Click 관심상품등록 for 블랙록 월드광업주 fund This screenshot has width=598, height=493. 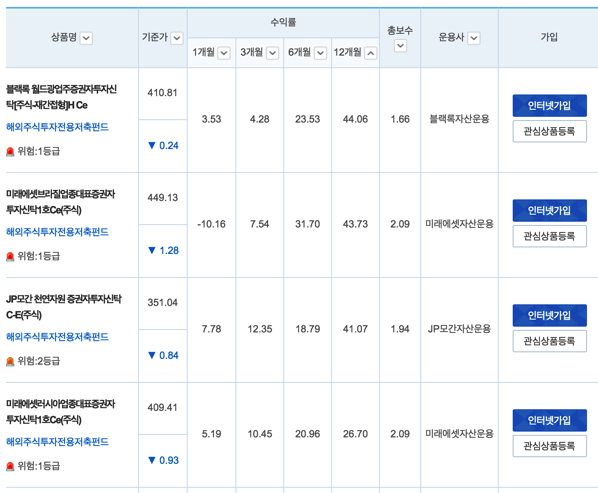pyautogui.click(x=550, y=132)
